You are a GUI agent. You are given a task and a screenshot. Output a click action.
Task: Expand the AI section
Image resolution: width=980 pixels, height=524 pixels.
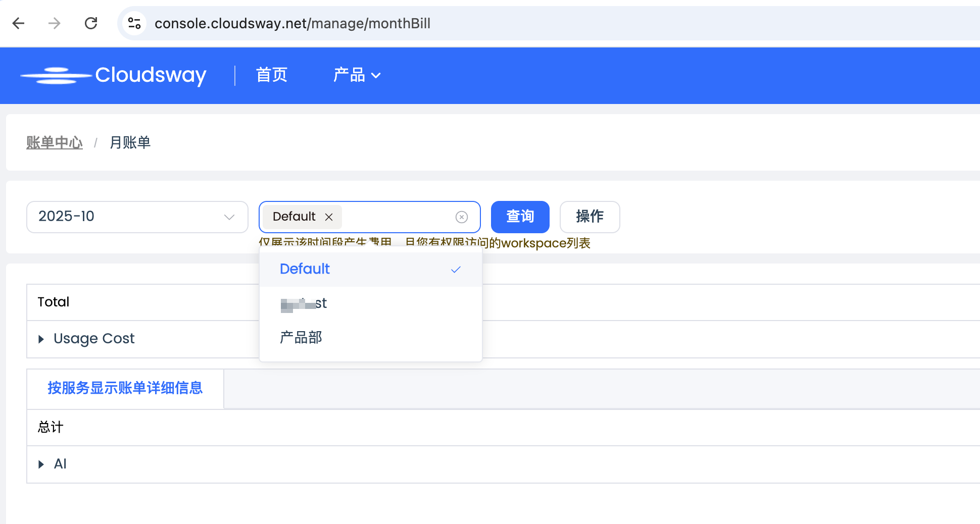pos(40,464)
